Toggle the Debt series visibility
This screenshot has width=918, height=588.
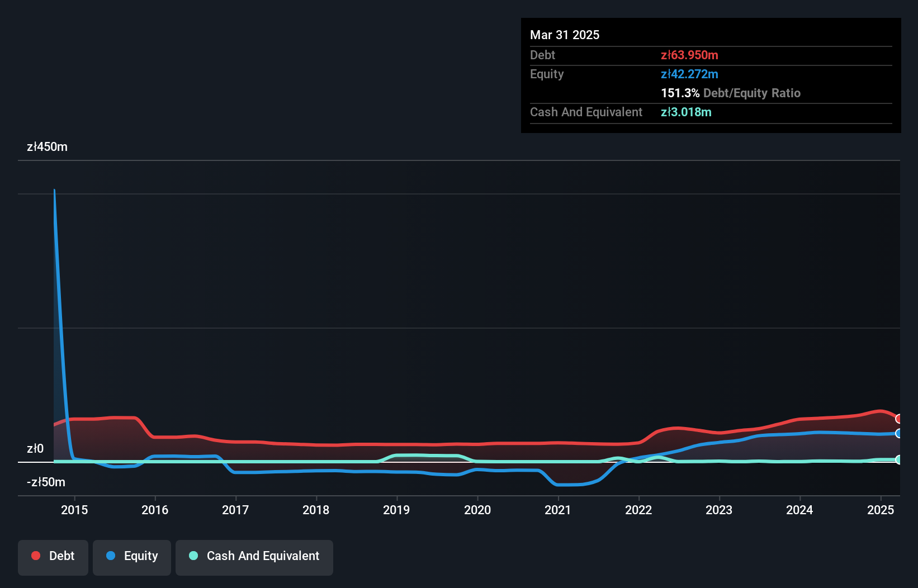[53, 556]
